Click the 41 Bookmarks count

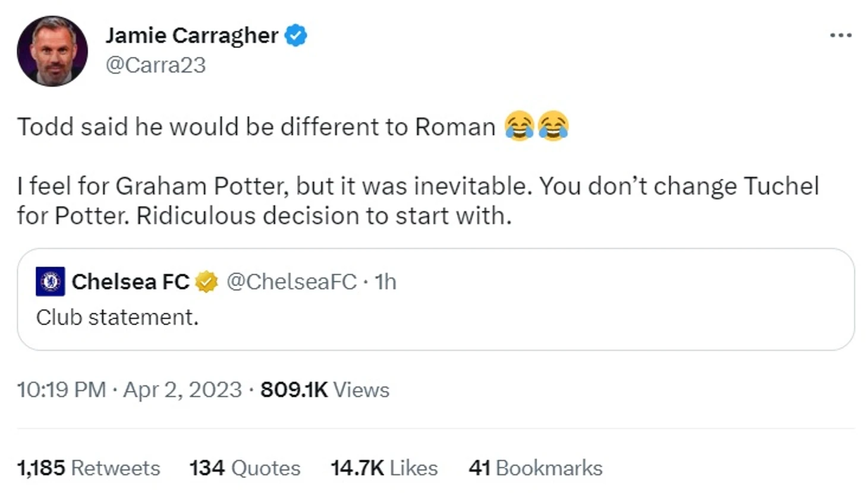pos(535,468)
